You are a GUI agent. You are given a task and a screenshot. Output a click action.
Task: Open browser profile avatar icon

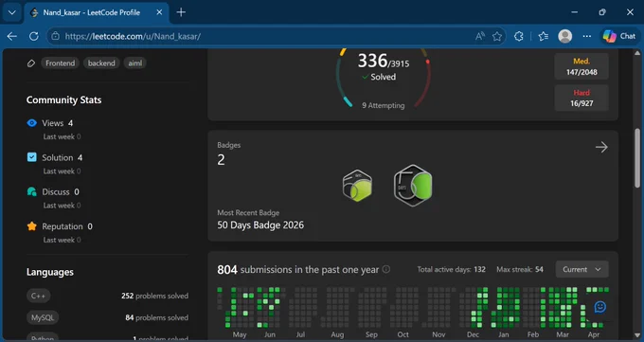pyautogui.click(x=565, y=36)
